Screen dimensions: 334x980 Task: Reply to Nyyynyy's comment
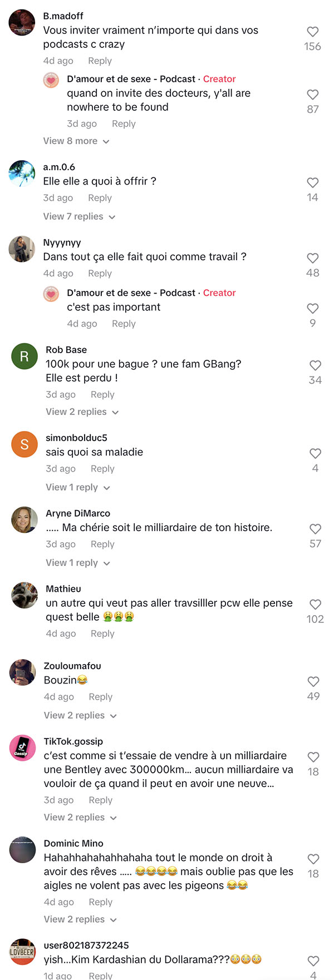pyautogui.click(x=100, y=274)
